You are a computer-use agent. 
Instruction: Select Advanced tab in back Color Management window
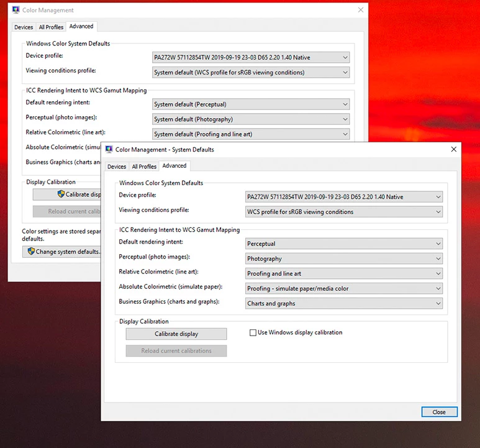point(81,26)
